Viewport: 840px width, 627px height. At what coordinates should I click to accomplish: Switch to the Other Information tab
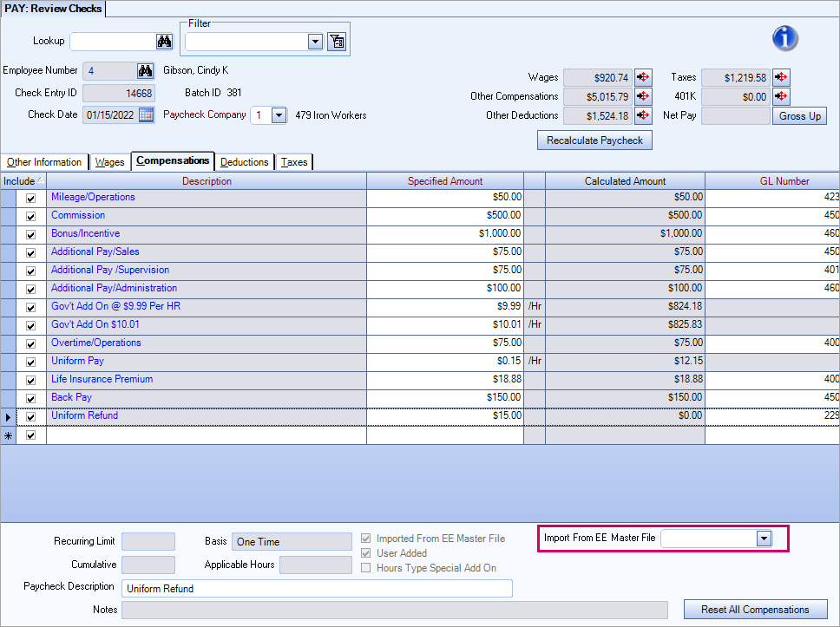click(x=44, y=161)
